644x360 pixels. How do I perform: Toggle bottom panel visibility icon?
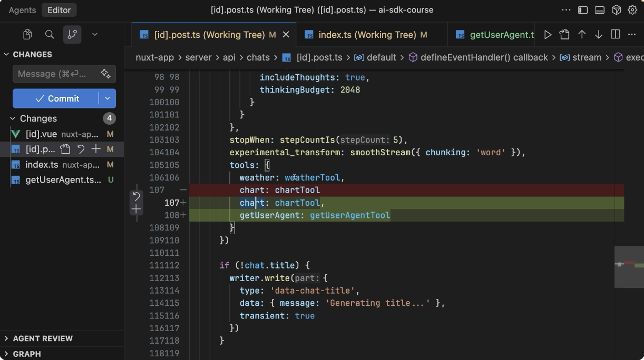point(599,10)
